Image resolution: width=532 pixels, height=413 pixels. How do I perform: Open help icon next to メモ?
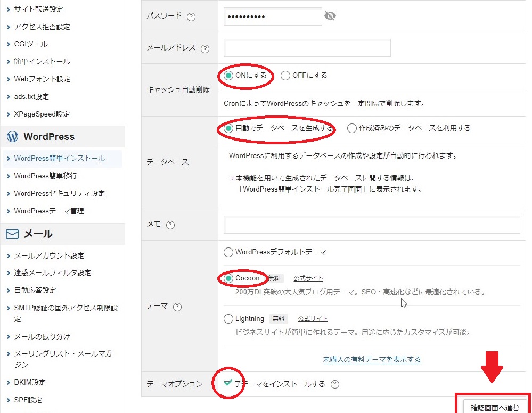[x=170, y=225]
